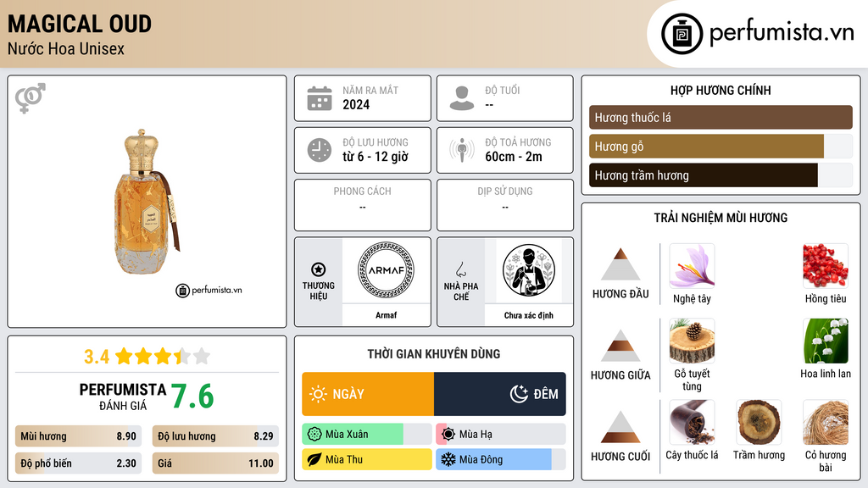
Task: Click the Mùa Đông season bar
Action: [501, 459]
